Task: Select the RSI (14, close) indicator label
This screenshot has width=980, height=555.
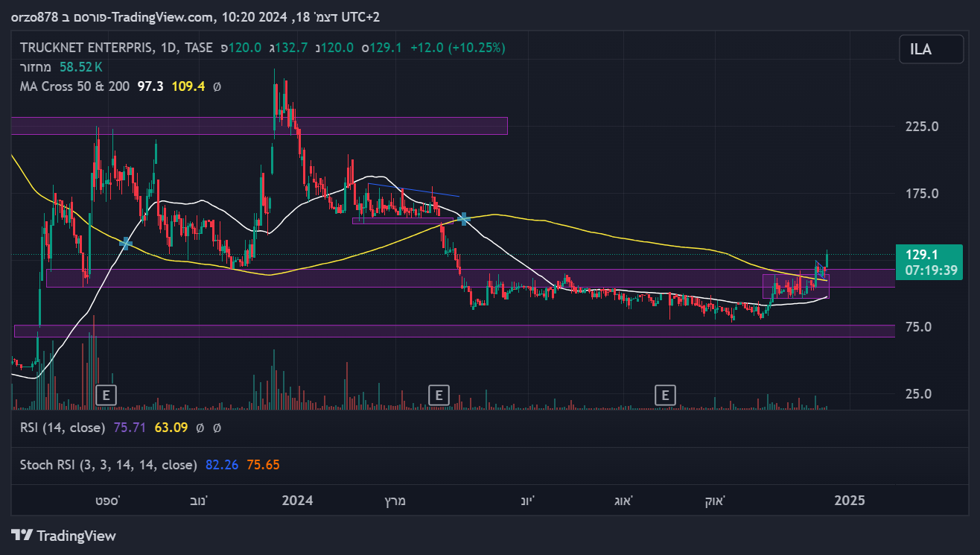Action: tap(63, 428)
